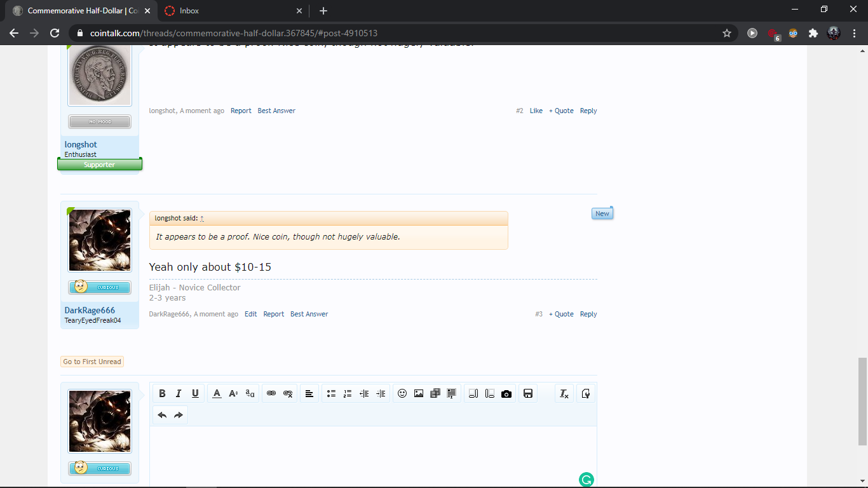The image size is (868, 488).
Task: Insert an unordered bullet list
Action: (x=331, y=394)
